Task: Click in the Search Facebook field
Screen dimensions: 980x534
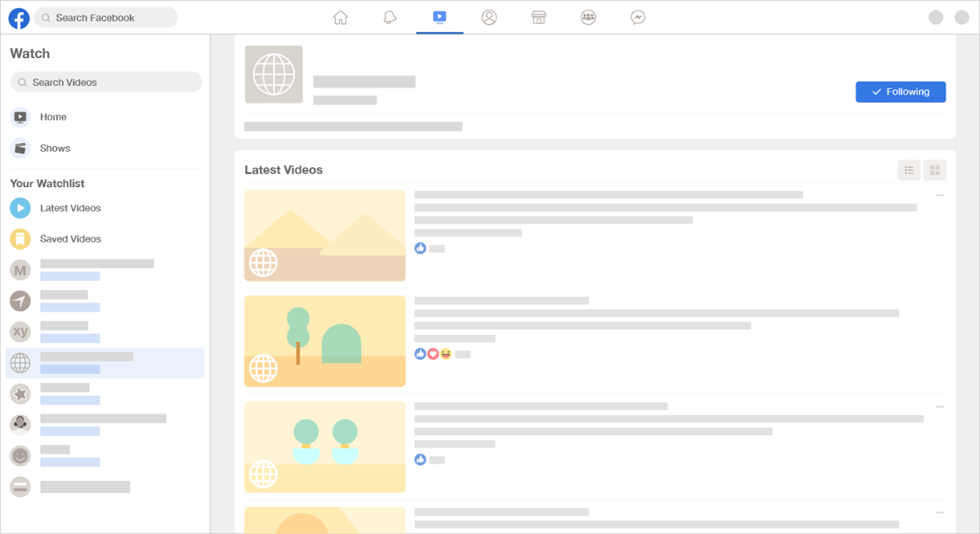Action: (x=106, y=17)
